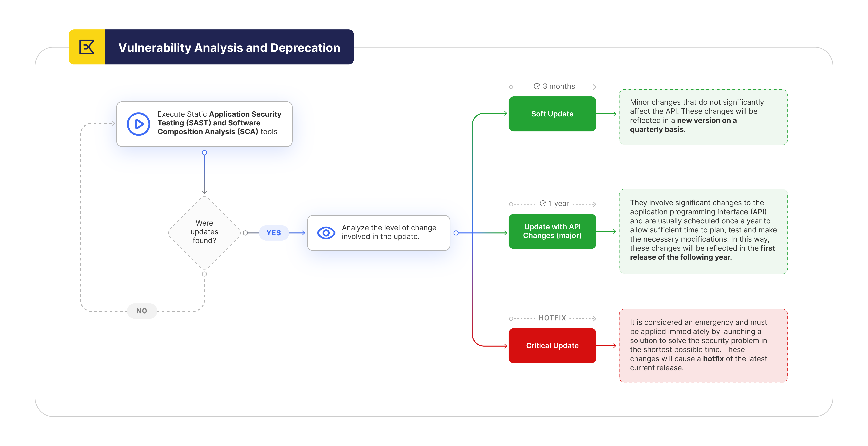Click the clock icon next to 3 months

pyautogui.click(x=537, y=86)
